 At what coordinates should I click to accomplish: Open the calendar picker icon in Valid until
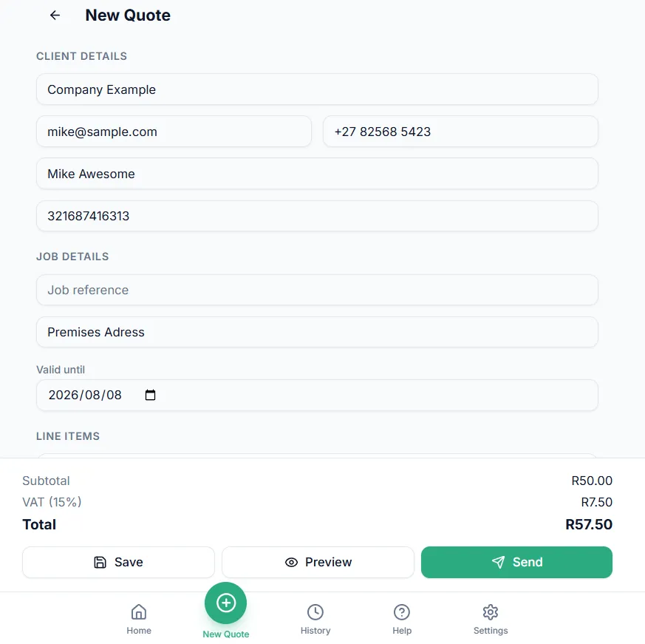point(150,395)
